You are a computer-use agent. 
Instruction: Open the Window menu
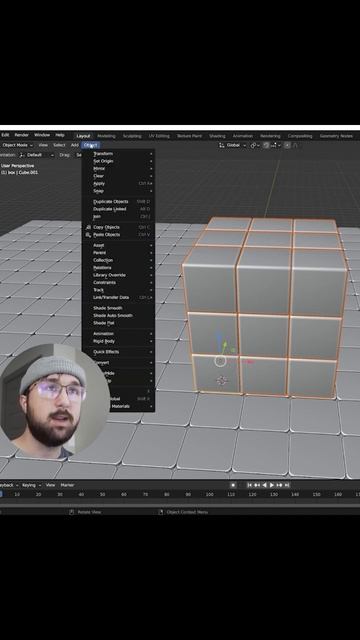click(x=42, y=135)
